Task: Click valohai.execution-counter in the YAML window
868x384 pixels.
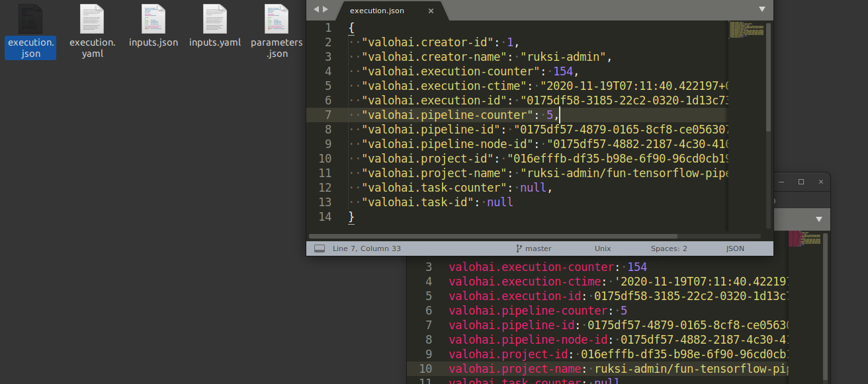Action: tap(532, 267)
